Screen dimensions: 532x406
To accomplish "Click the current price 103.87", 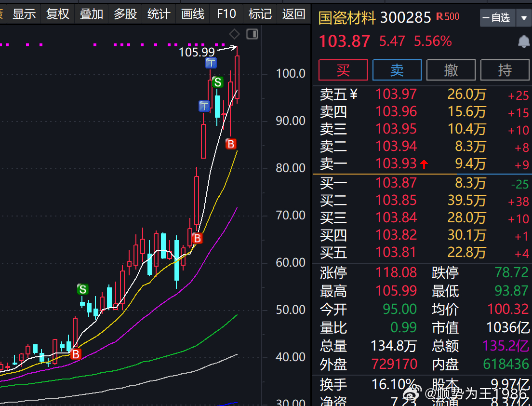I will point(345,42).
